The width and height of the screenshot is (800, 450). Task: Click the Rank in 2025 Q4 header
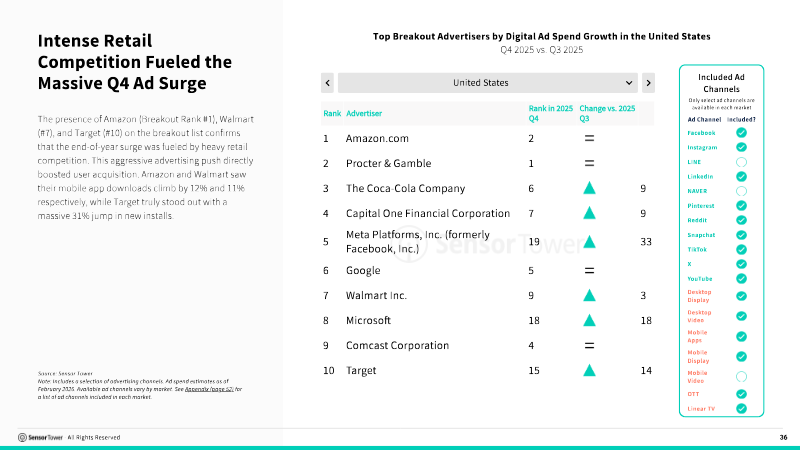pyautogui.click(x=551, y=113)
